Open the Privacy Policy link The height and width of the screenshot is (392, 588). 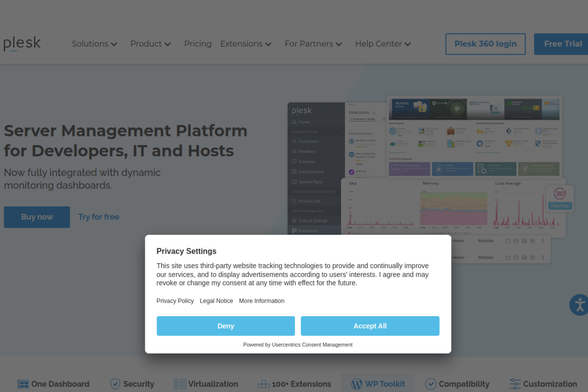tap(175, 301)
